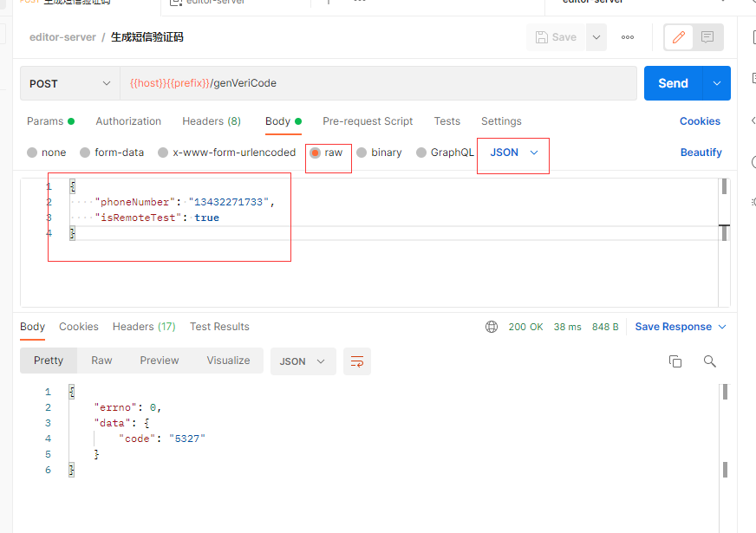Click the Save Response button
The height and width of the screenshot is (533, 756).
click(x=673, y=327)
